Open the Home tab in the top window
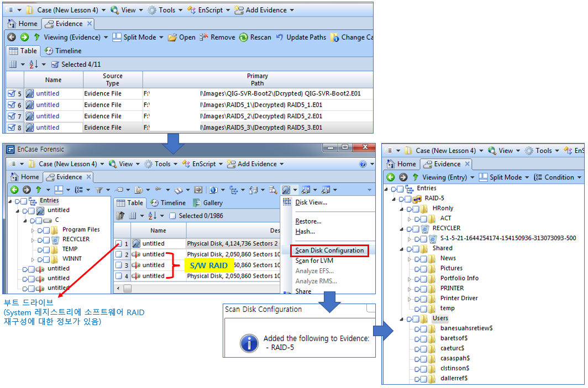588x388 pixels. pyautogui.click(x=23, y=24)
